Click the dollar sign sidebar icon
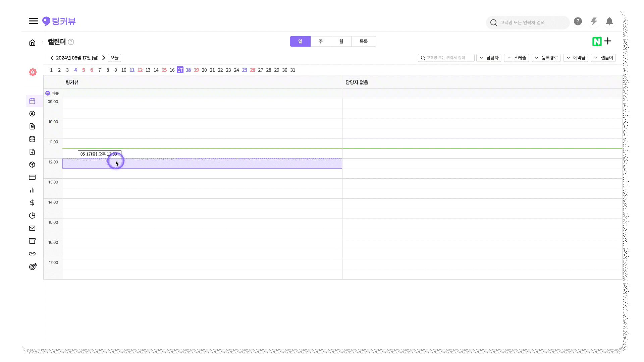The height and width of the screenshot is (362, 644). pos(32,203)
